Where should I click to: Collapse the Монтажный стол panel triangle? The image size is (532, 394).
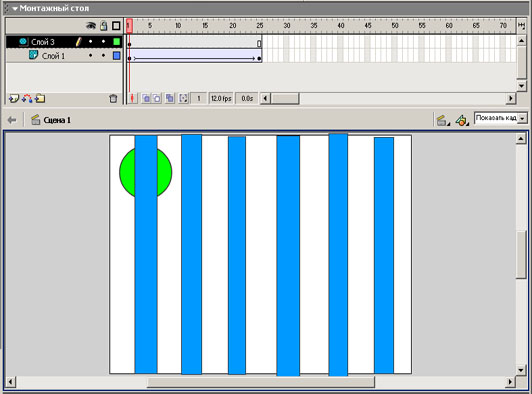click(x=15, y=8)
